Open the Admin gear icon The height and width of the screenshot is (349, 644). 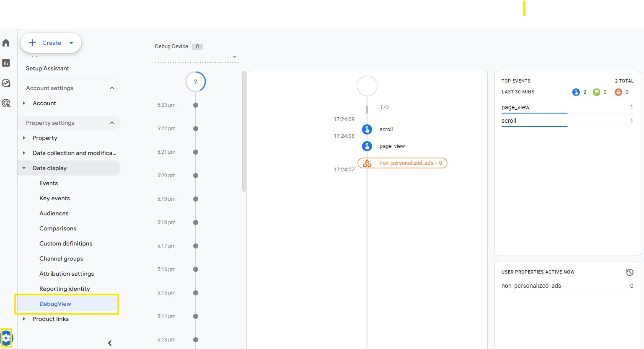pyautogui.click(x=6, y=338)
